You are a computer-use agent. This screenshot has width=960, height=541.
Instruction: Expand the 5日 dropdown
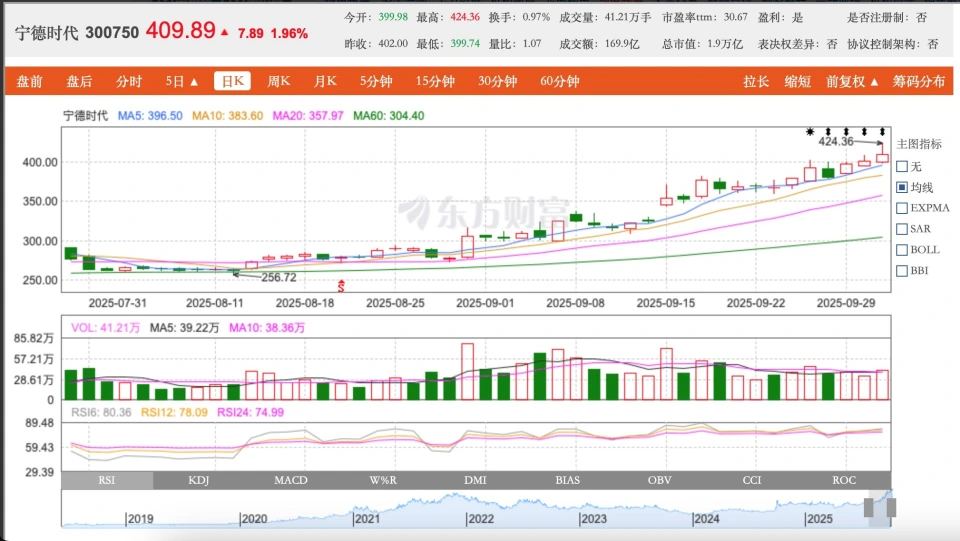click(x=182, y=81)
